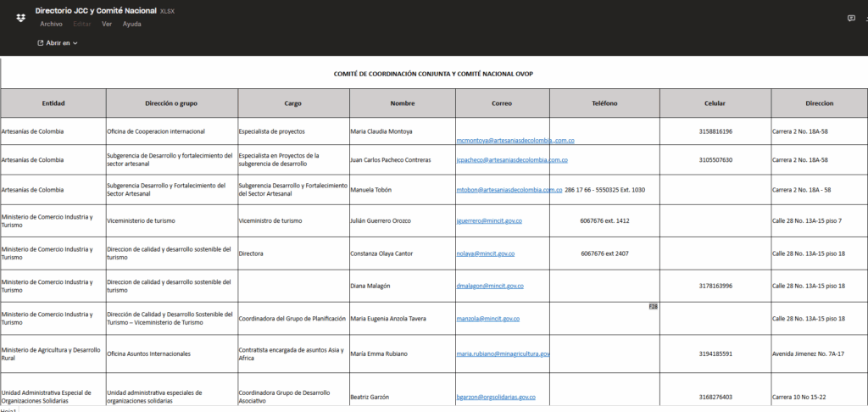The image size is (868, 412).
Task: Open the comments panel icon
Action: pos(851,18)
